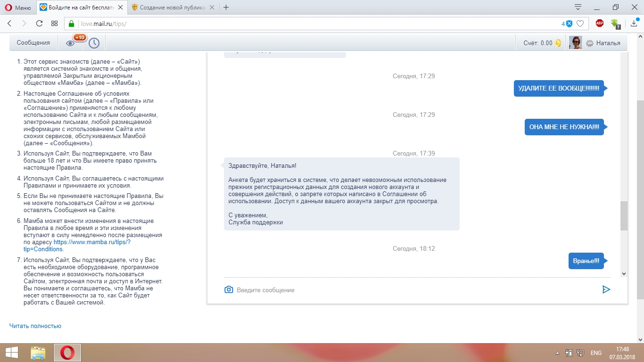Viewport: 644px width, 362px height.
Task: Click the chat scrollbar thumb
Action: tap(624, 215)
